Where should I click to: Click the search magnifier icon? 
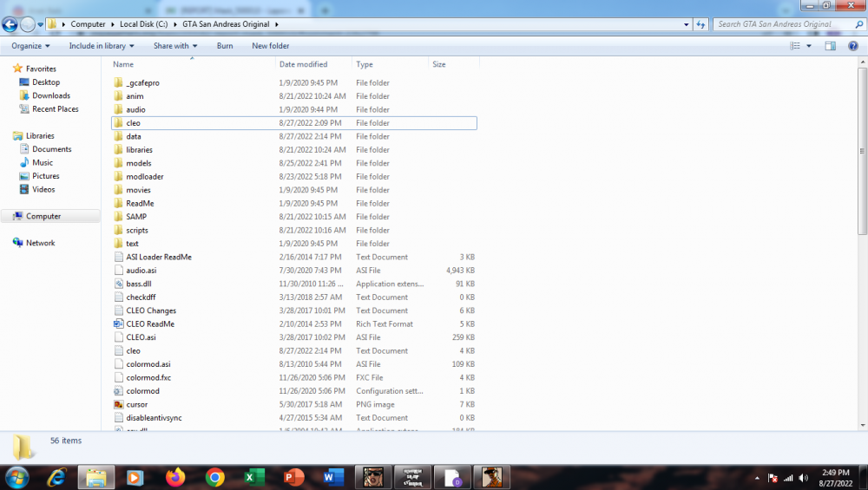859,24
